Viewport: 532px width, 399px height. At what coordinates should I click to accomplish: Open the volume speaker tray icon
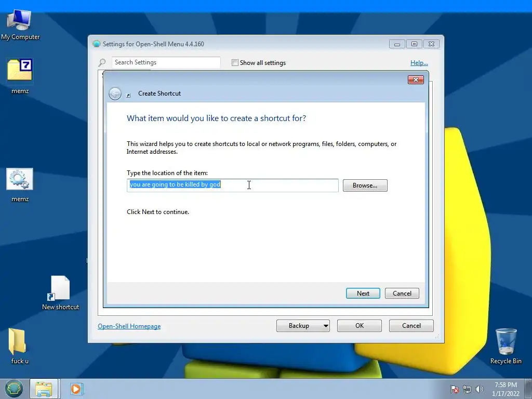click(480, 389)
